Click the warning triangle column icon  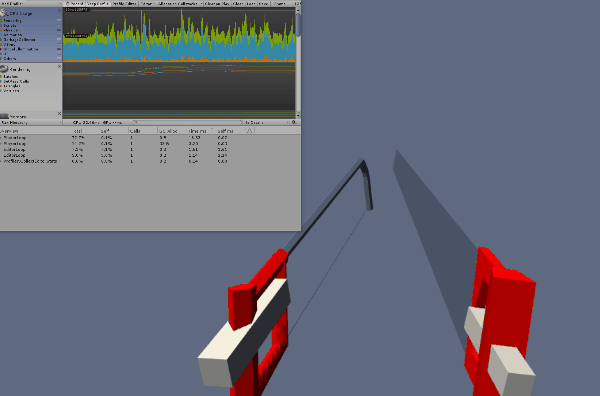249,130
